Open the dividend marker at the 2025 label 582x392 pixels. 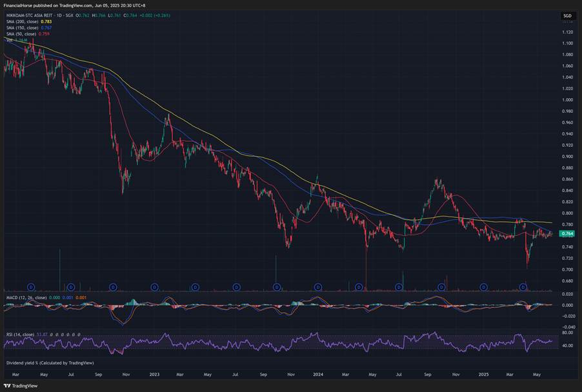coord(483,287)
